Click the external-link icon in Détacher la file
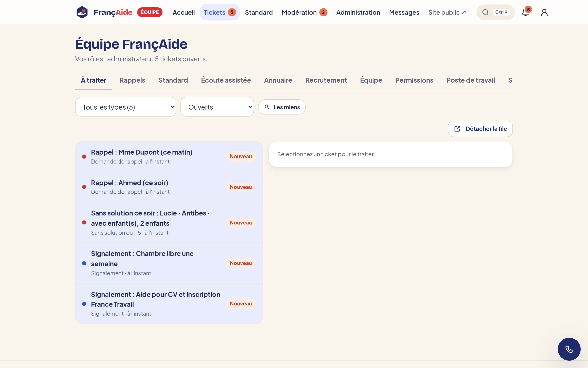 [457, 129]
